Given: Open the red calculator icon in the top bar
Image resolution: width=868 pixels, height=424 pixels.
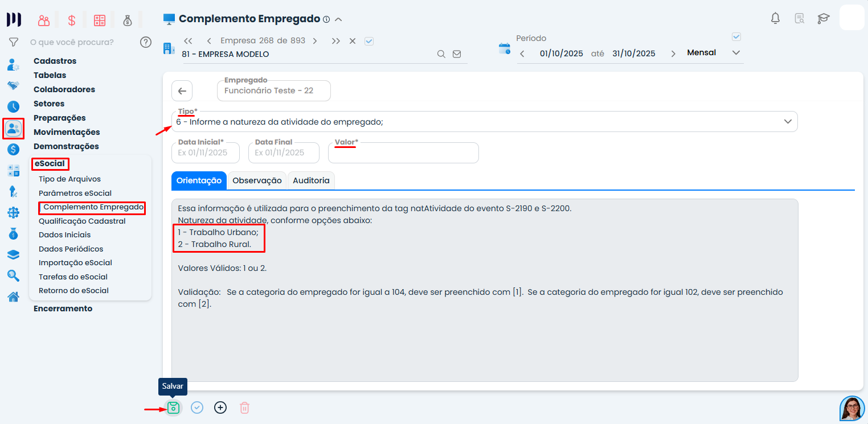Looking at the screenshot, I should coord(100,20).
